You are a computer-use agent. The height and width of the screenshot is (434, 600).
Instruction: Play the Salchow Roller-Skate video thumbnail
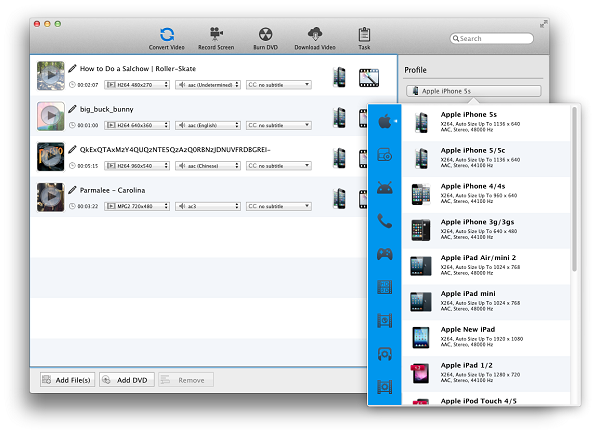pyautogui.click(x=51, y=75)
